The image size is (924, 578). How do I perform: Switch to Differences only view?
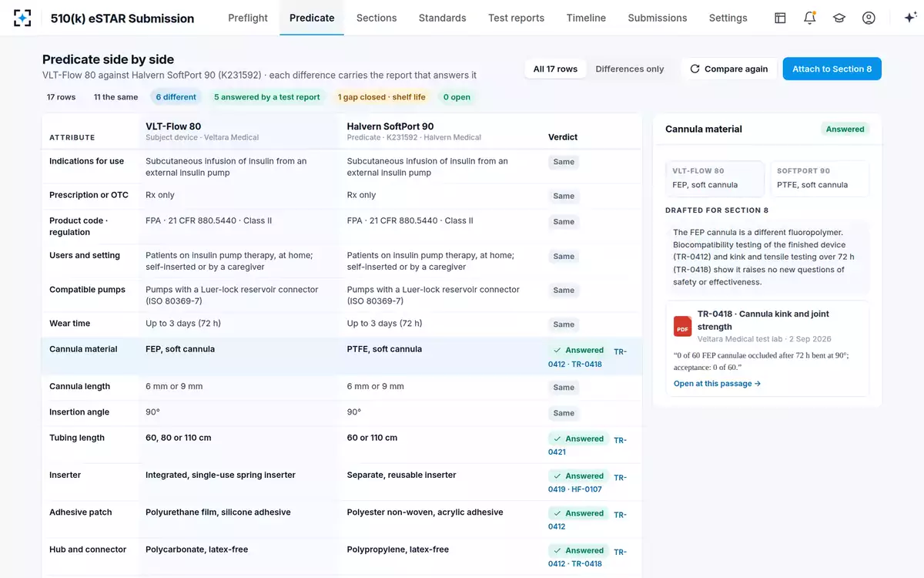[630, 69]
